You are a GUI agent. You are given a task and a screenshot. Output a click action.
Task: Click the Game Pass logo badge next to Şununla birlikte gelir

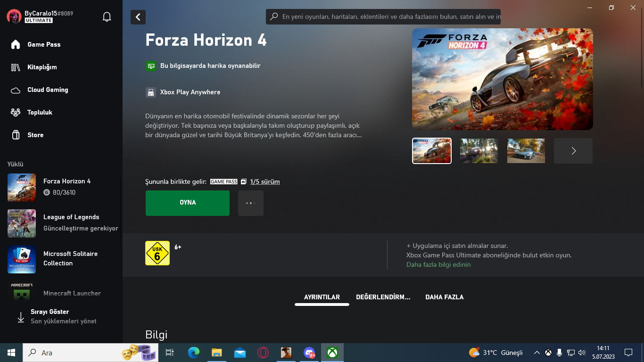(x=223, y=181)
